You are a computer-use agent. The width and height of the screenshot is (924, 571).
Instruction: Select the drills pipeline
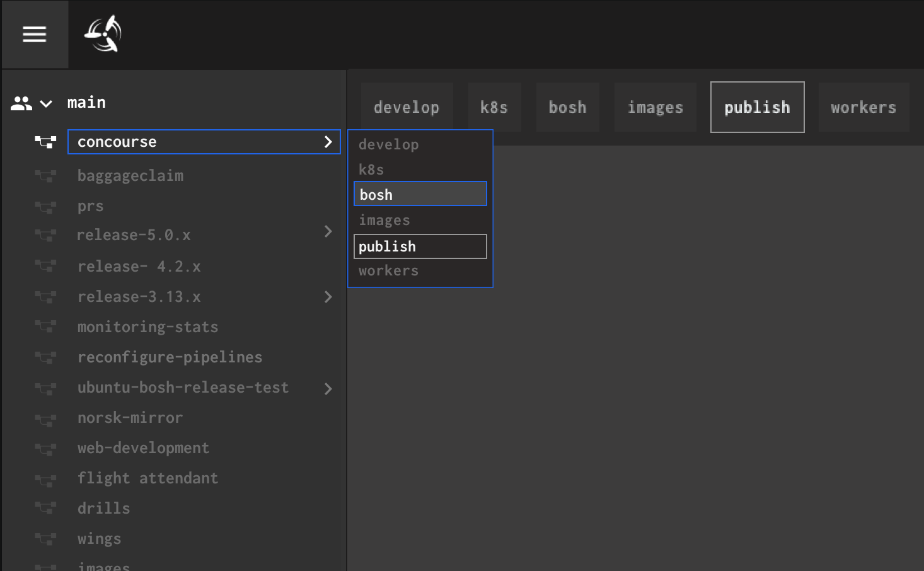pos(103,508)
